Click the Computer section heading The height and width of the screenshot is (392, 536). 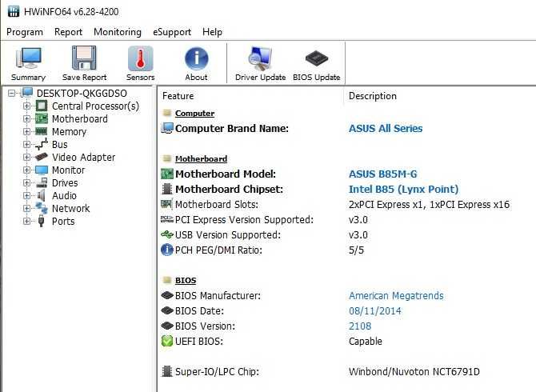(x=195, y=113)
